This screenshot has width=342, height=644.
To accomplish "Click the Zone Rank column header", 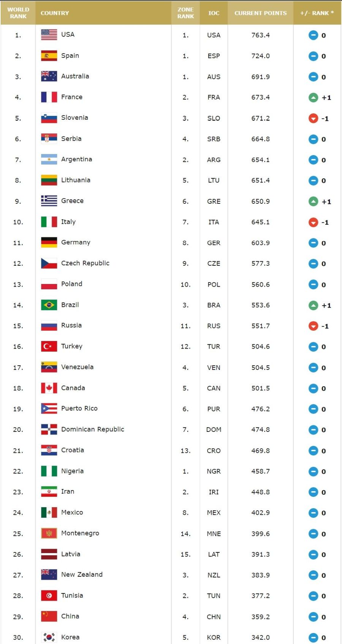I will [x=185, y=13].
